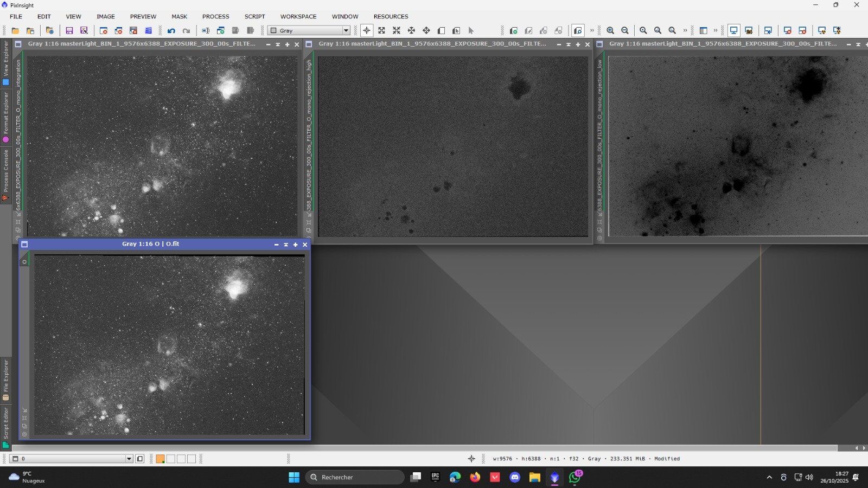The width and height of the screenshot is (868, 488).
Task: Click the blue monitor toolbar icon
Action: pos(733,30)
